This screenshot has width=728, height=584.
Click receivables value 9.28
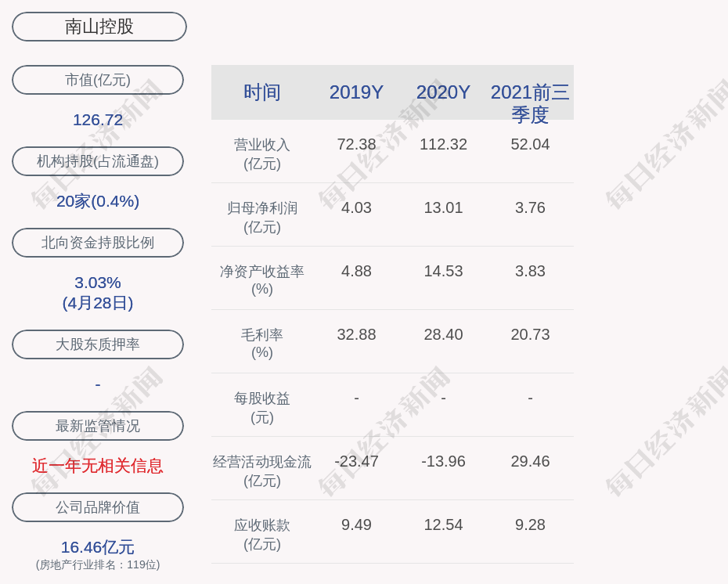[x=530, y=525]
